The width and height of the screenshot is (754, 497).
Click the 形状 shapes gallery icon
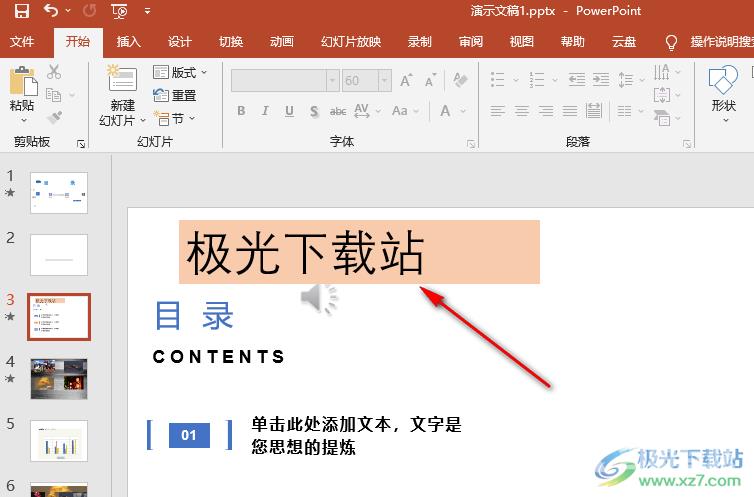[723, 80]
